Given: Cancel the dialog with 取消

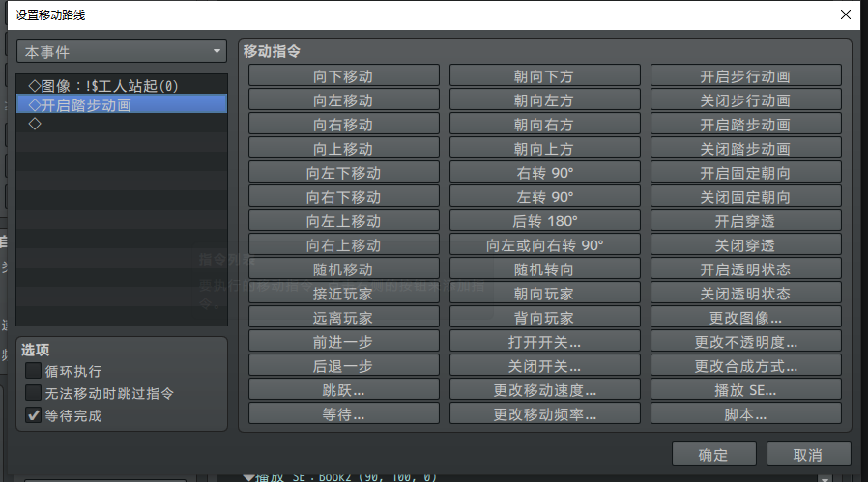Looking at the screenshot, I should 808,454.
